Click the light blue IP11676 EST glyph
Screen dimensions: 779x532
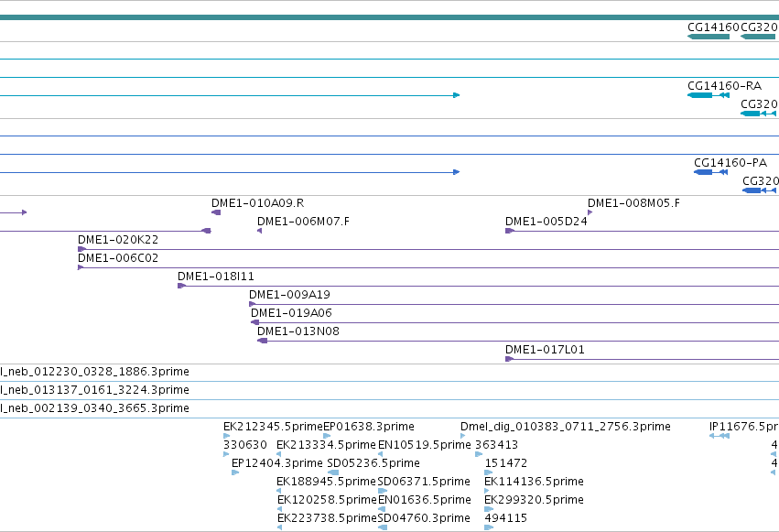point(719,436)
